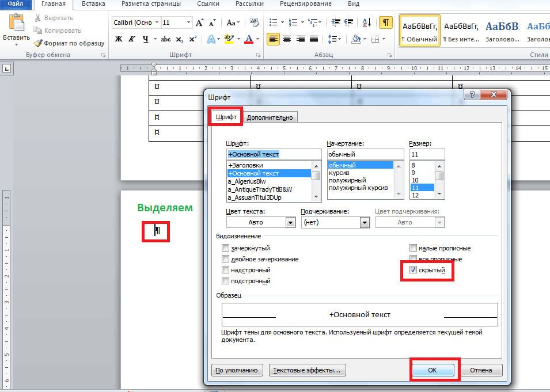The height and width of the screenshot is (392, 550).
Task: Toggle bold (Ж) formatting
Action: (x=119, y=39)
